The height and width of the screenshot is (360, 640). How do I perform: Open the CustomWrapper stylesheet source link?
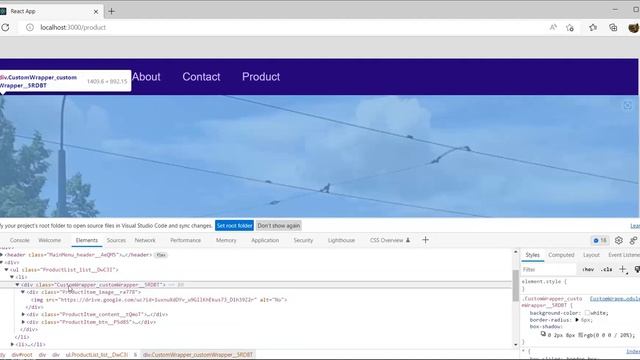point(615,299)
